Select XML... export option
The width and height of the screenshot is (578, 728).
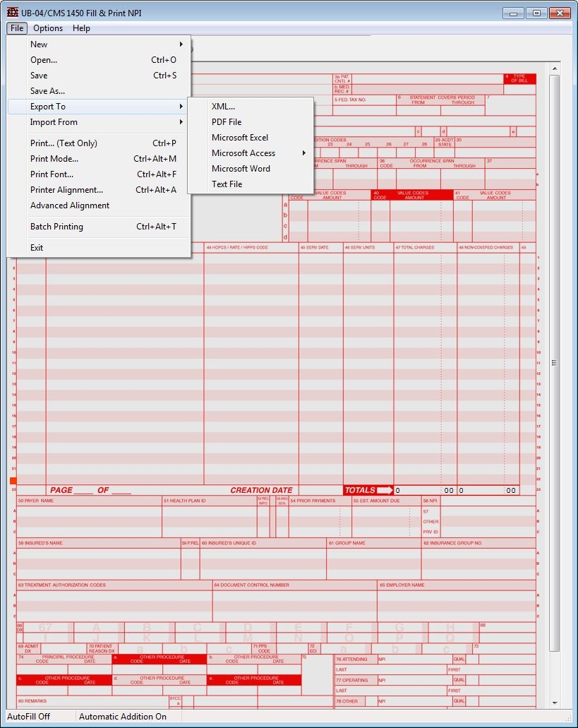[x=223, y=107]
